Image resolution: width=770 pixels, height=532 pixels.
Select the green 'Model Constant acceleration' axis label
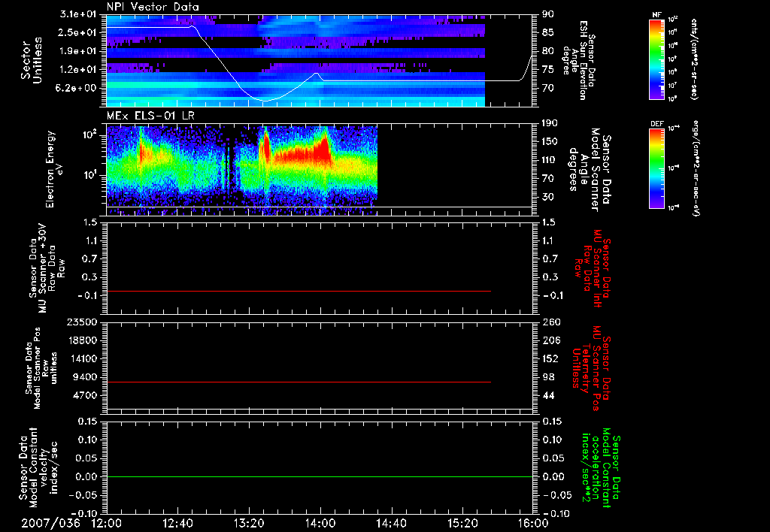pos(601,468)
